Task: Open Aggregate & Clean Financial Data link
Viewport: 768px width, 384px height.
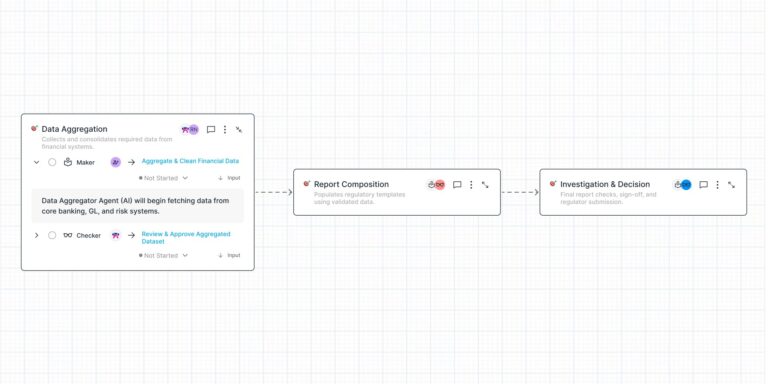Action: [x=191, y=161]
